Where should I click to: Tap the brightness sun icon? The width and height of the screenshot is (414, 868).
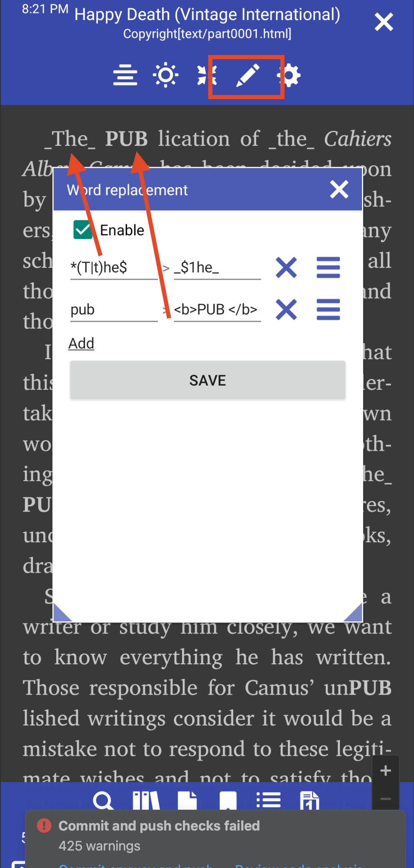(166, 75)
